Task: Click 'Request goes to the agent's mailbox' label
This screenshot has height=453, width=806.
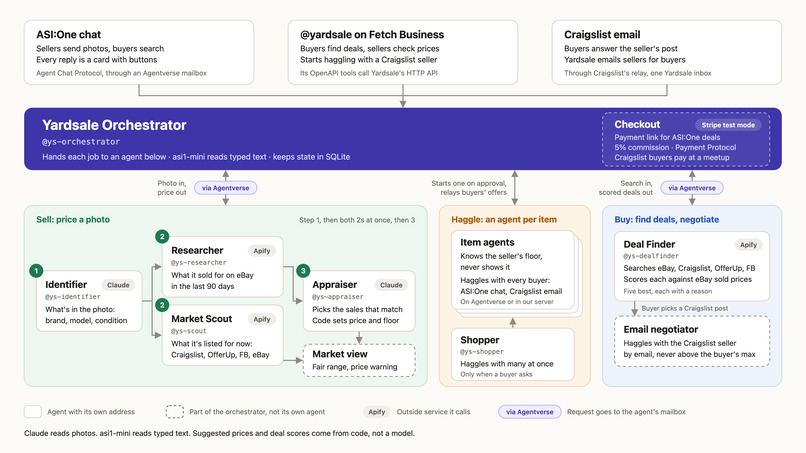Action: pyautogui.click(x=626, y=411)
